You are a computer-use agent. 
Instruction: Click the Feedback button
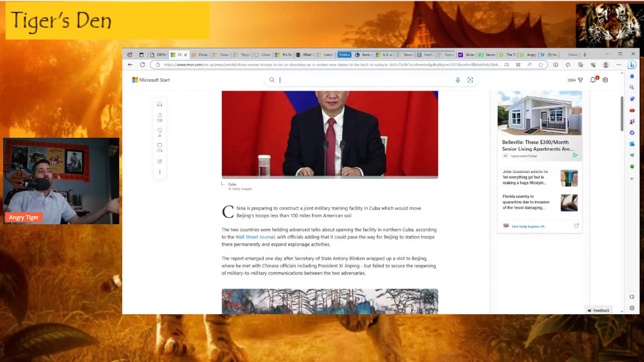599,310
